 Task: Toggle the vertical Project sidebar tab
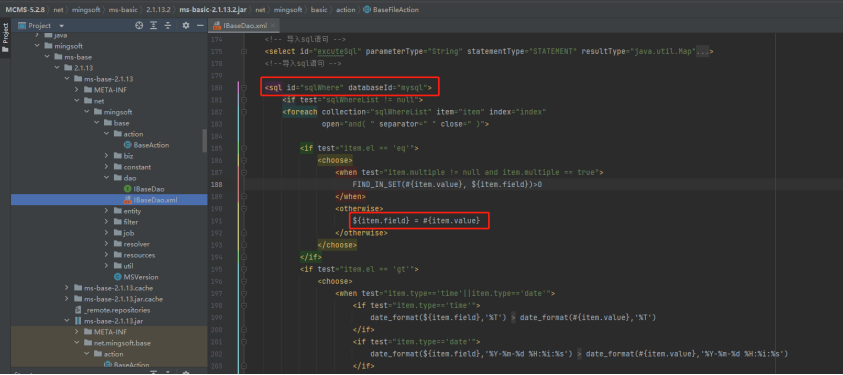(x=5, y=37)
